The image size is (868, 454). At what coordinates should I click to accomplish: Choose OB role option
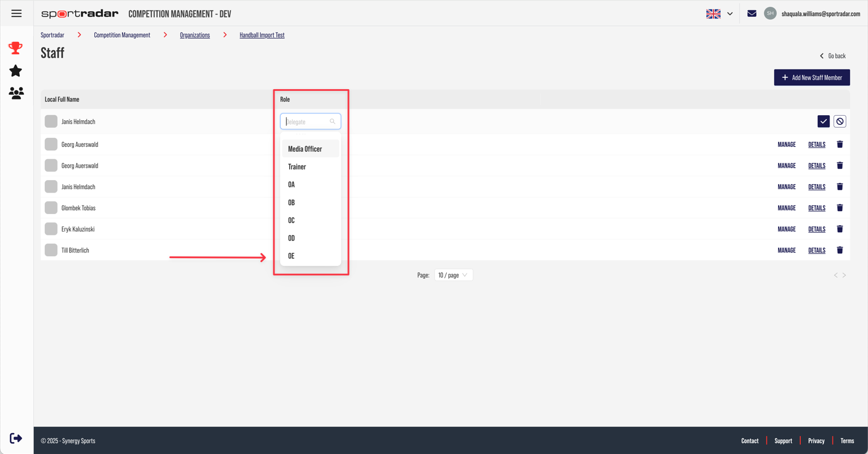coord(311,203)
